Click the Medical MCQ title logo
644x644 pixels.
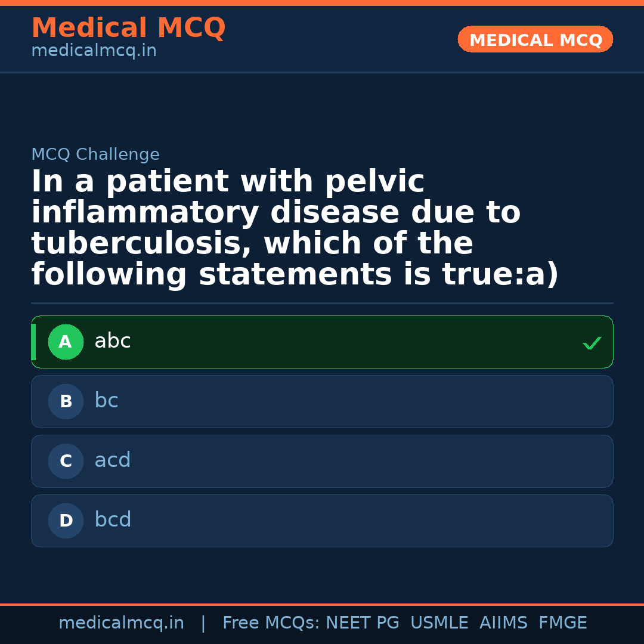click(x=128, y=28)
